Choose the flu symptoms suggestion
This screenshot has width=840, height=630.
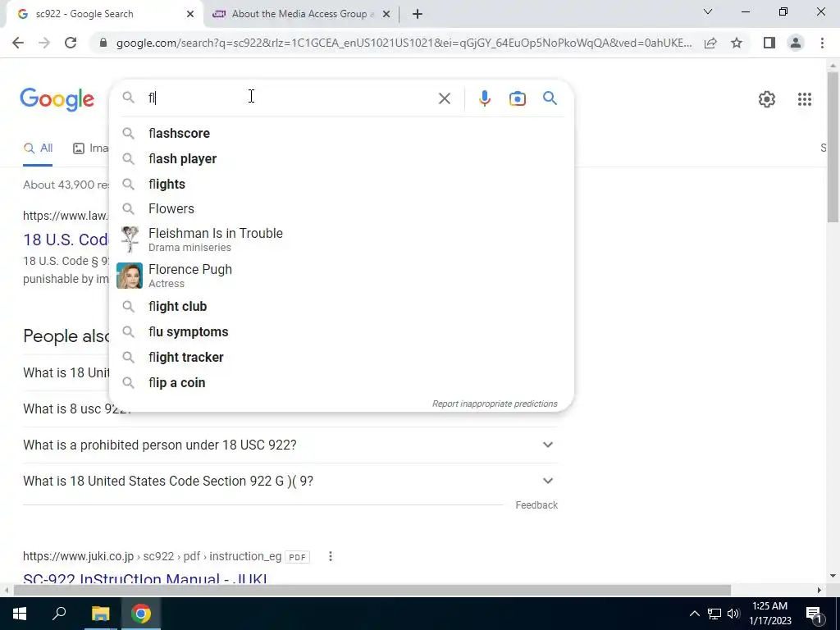coord(341,331)
